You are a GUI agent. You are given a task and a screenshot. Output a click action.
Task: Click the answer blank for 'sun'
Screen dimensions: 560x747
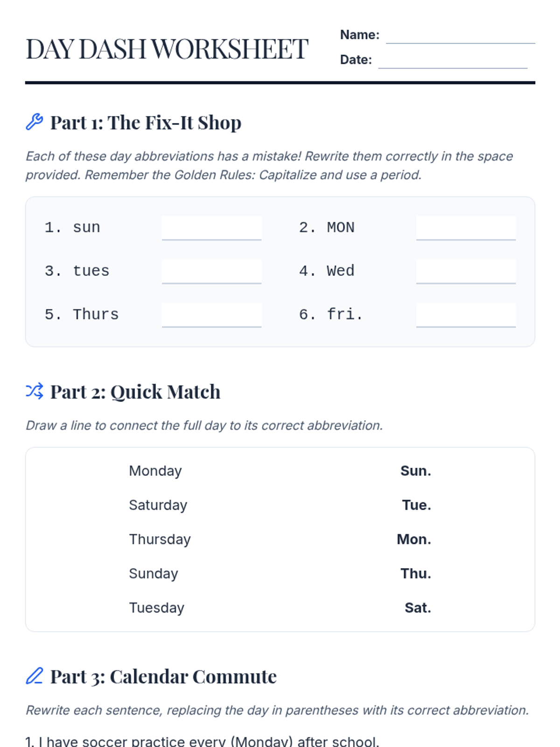click(x=211, y=228)
